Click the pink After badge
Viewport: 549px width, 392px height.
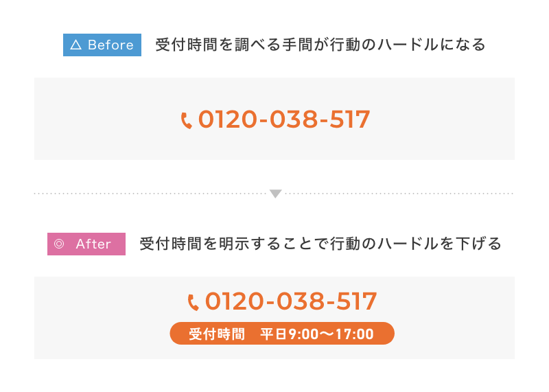coord(86,244)
